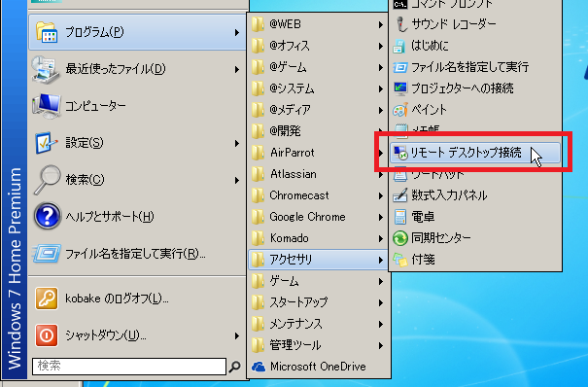Click the recent files icon
588x387 pixels.
click(46, 69)
